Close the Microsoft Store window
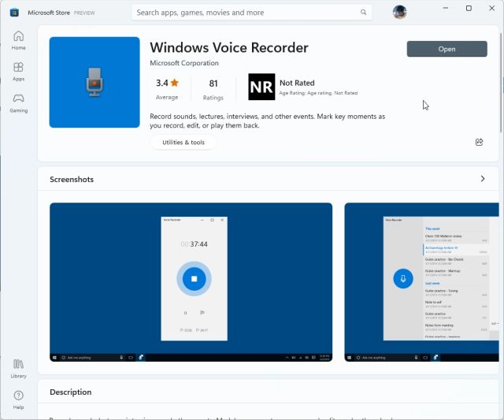The image size is (504, 420). pos(491,8)
